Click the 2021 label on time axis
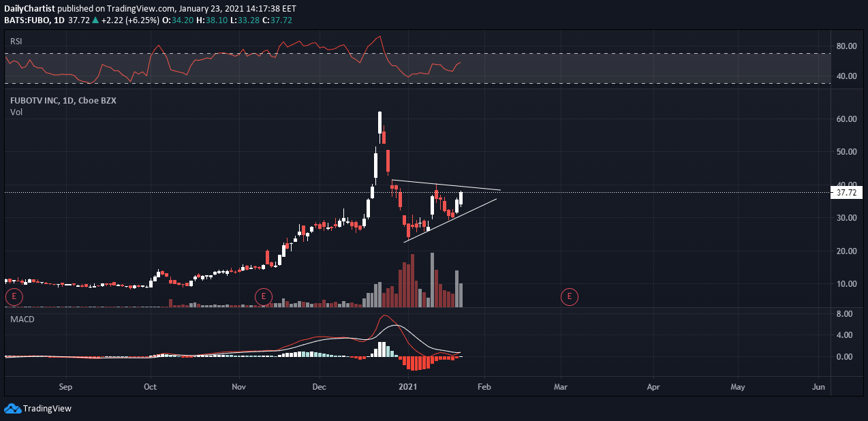The image size is (868, 421). [x=407, y=387]
